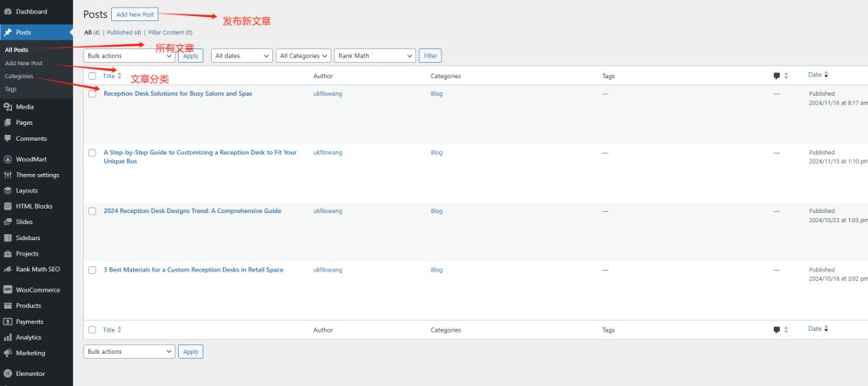
Task: Open the top Bulk actions dropdown
Action: [129, 56]
